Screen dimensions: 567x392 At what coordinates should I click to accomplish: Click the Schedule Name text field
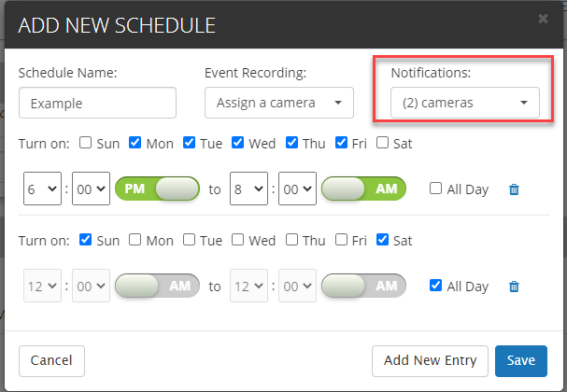(x=97, y=103)
